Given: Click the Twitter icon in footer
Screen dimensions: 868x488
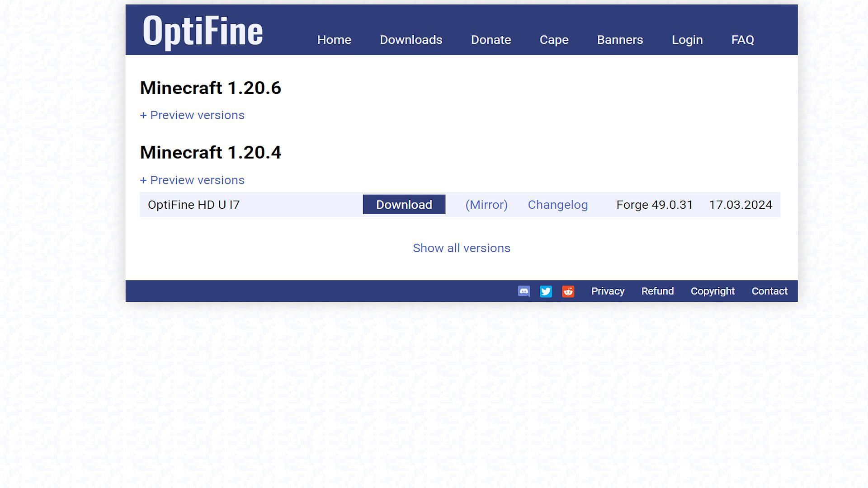Looking at the screenshot, I should point(547,291).
